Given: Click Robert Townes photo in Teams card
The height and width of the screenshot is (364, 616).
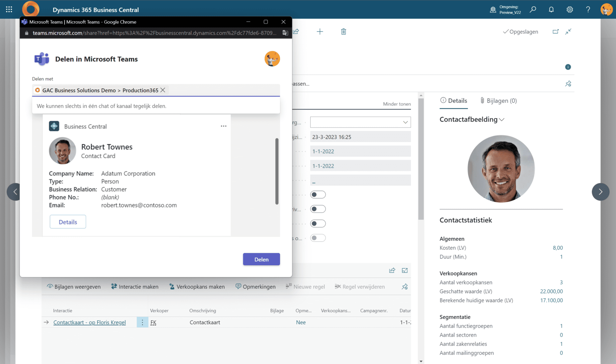Looking at the screenshot, I should click(x=62, y=151).
